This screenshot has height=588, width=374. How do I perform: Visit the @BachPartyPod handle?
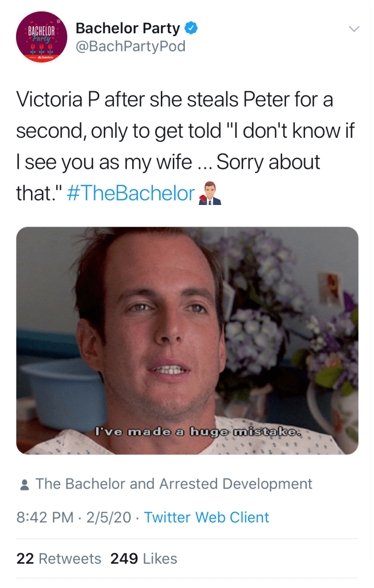click(130, 46)
